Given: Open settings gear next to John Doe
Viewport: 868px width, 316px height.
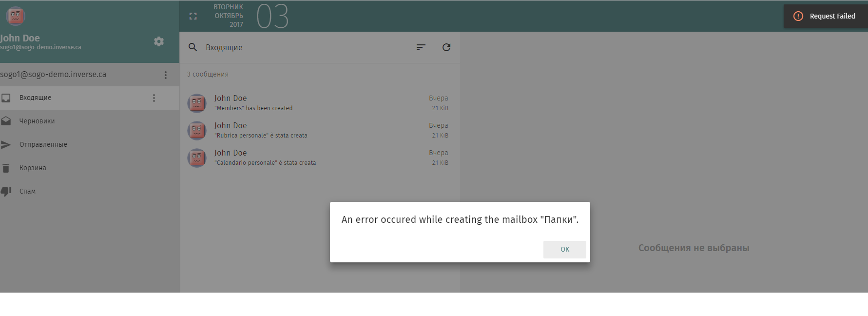Looking at the screenshot, I should (159, 41).
